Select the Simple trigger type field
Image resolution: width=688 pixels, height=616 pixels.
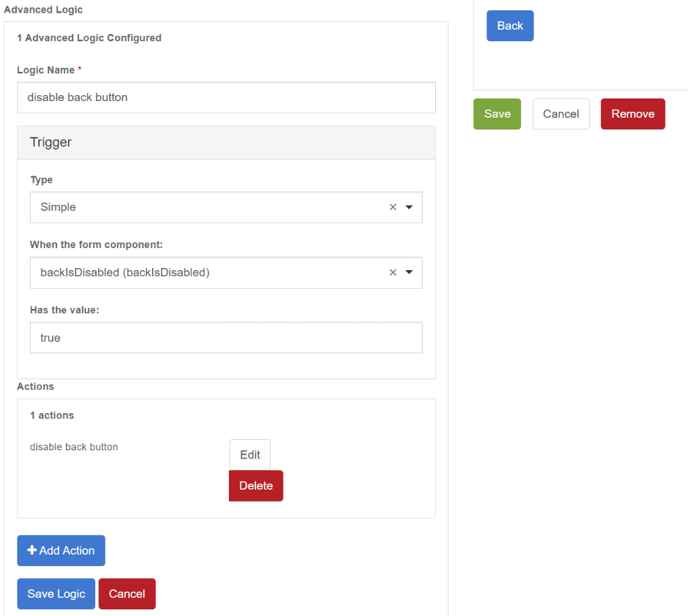[x=206, y=208]
